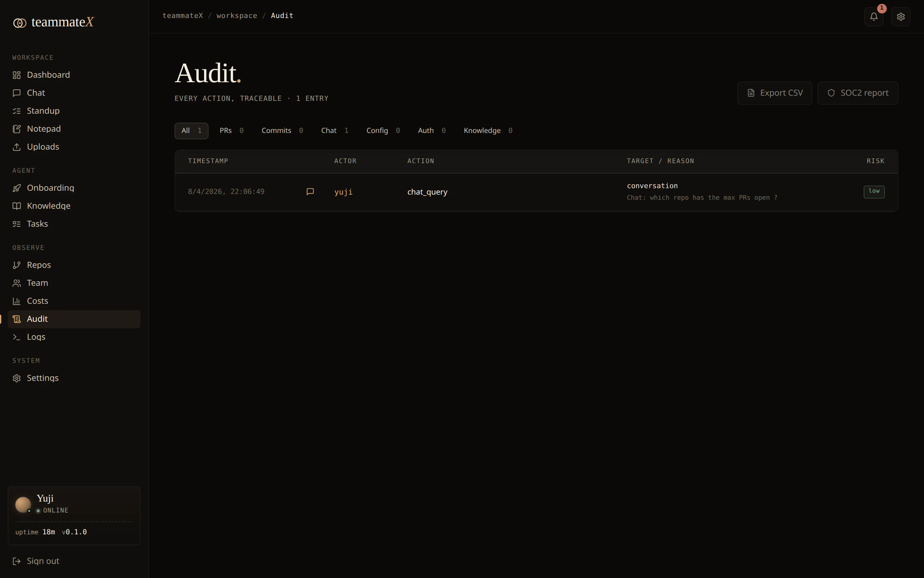The image size is (924, 578).
Task: Click the Audit breadcrumb item
Action: point(282,16)
